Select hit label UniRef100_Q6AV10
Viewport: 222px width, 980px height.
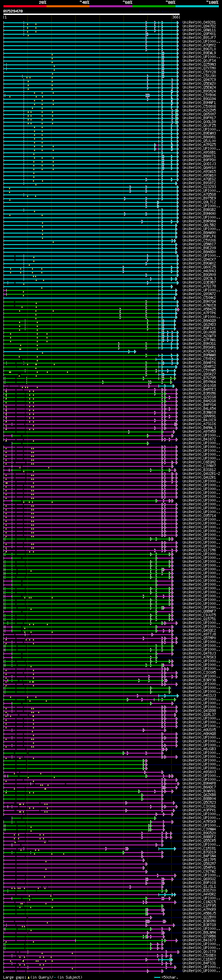tap(199, 168)
